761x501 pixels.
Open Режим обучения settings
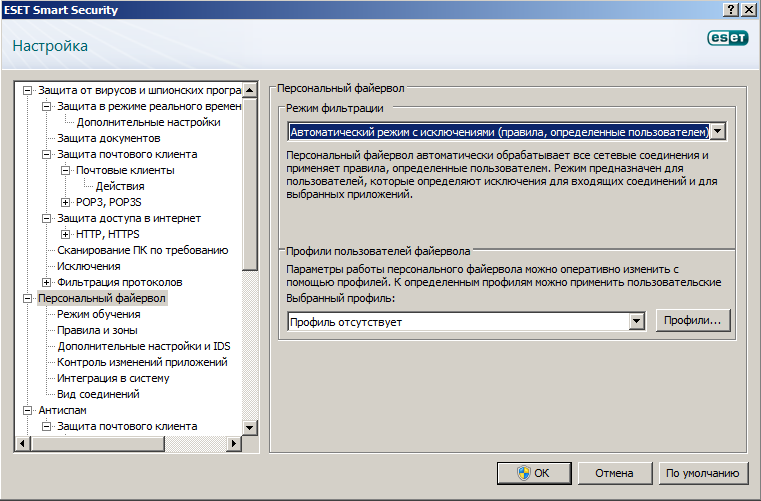[99, 315]
